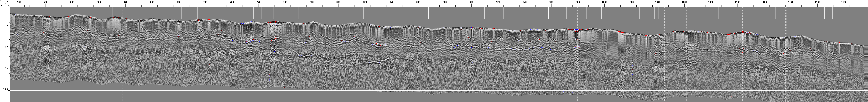Click the 700 distance axis label
The height and width of the screenshot is (102, 868).
(x=205, y=2)
